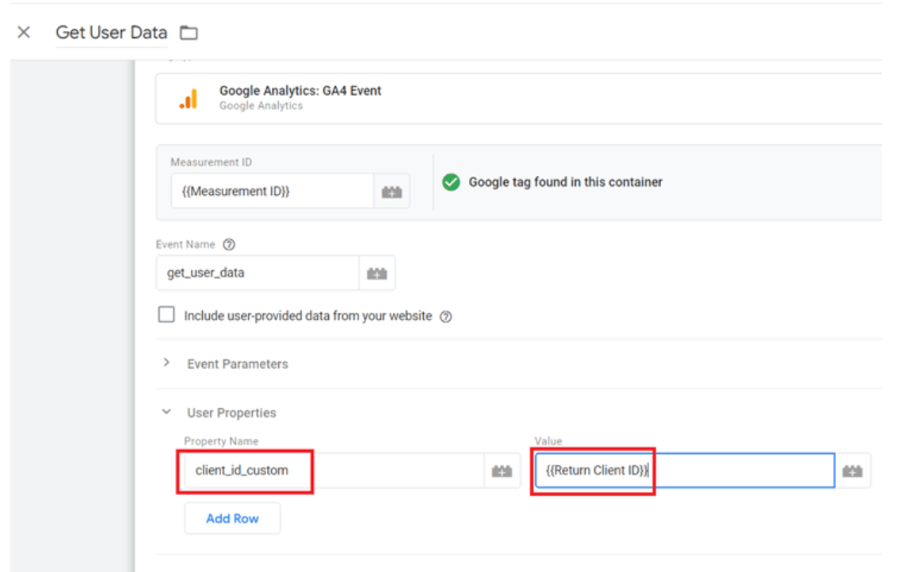Click Property Name field client_id_custom

click(x=334, y=470)
